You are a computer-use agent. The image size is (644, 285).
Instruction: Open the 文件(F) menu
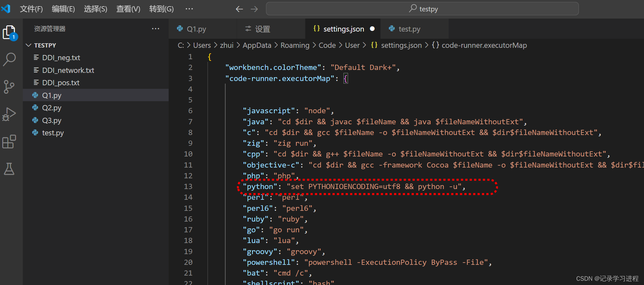(x=31, y=9)
